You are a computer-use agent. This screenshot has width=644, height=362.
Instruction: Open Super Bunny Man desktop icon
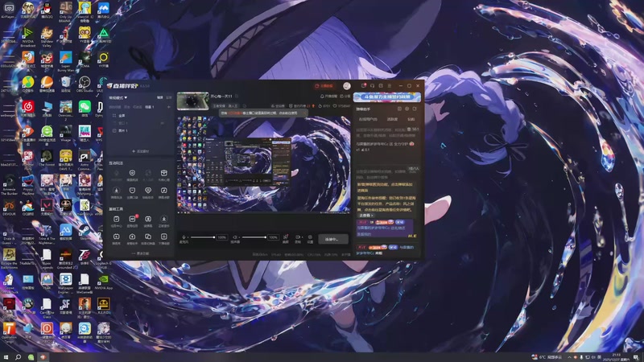66,62
